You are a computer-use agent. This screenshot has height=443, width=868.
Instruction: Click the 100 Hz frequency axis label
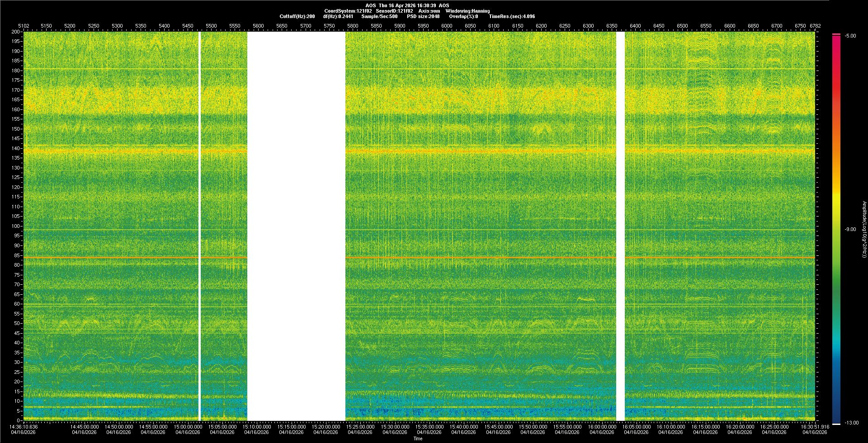click(16, 226)
